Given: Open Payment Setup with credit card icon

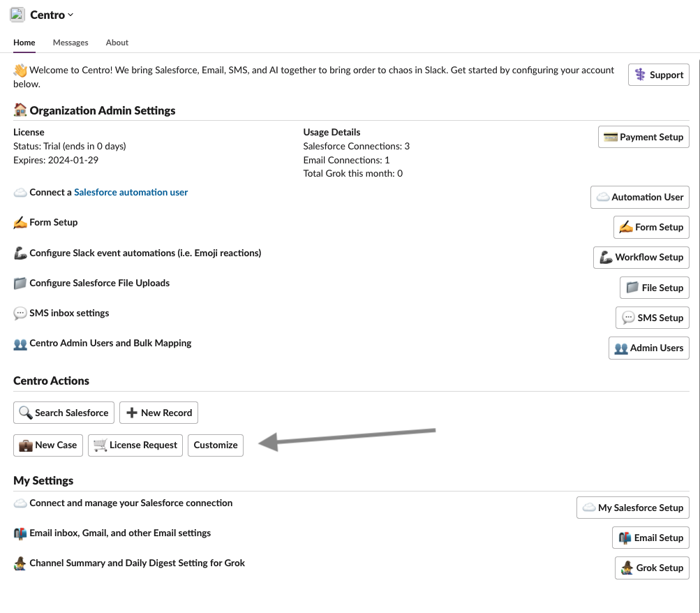Looking at the screenshot, I should [x=643, y=137].
